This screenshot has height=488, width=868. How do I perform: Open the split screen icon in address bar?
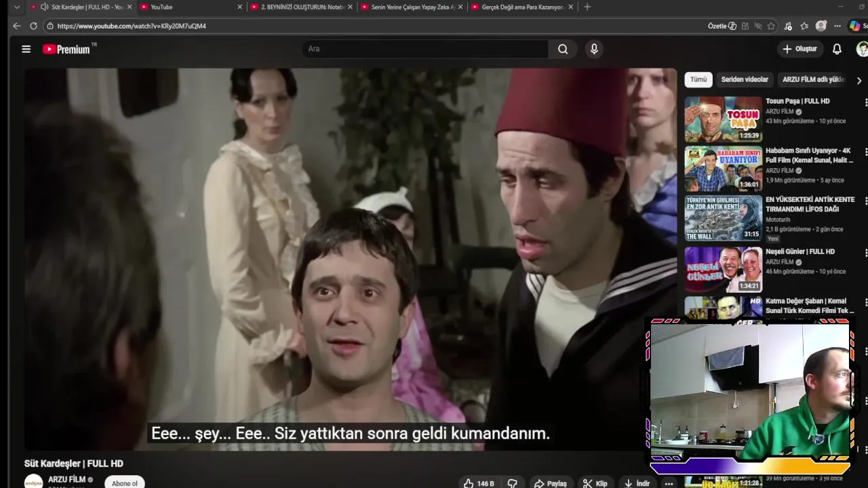[x=745, y=26]
